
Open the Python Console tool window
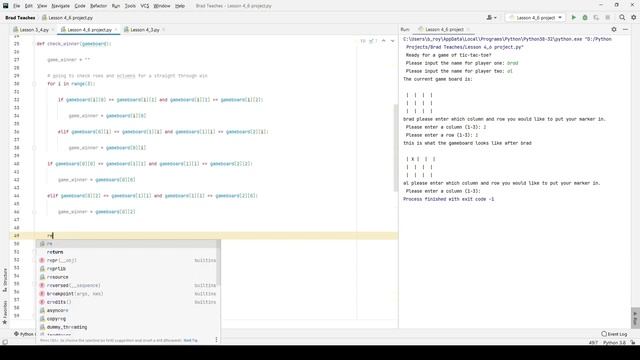tap(24, 334)
